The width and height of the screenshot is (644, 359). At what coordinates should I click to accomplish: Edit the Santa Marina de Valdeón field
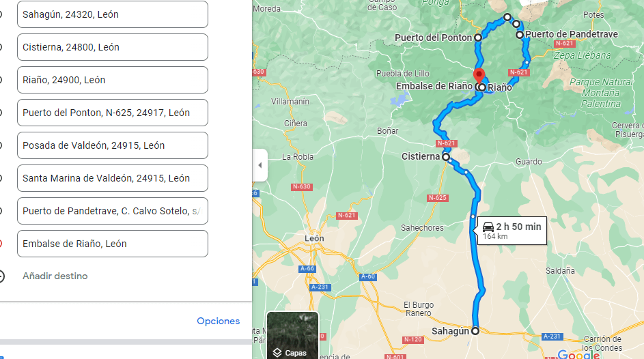tap(113, 178)
